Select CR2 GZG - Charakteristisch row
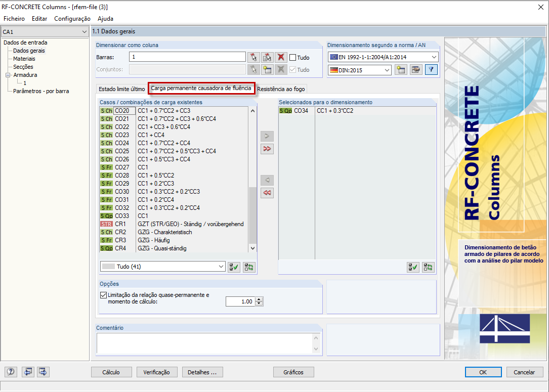 coord(174,232)
